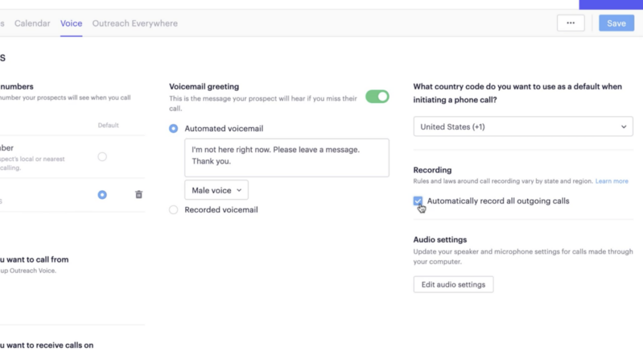Uncheck Automatically record all outgoing calls

(x=418, y=201)
